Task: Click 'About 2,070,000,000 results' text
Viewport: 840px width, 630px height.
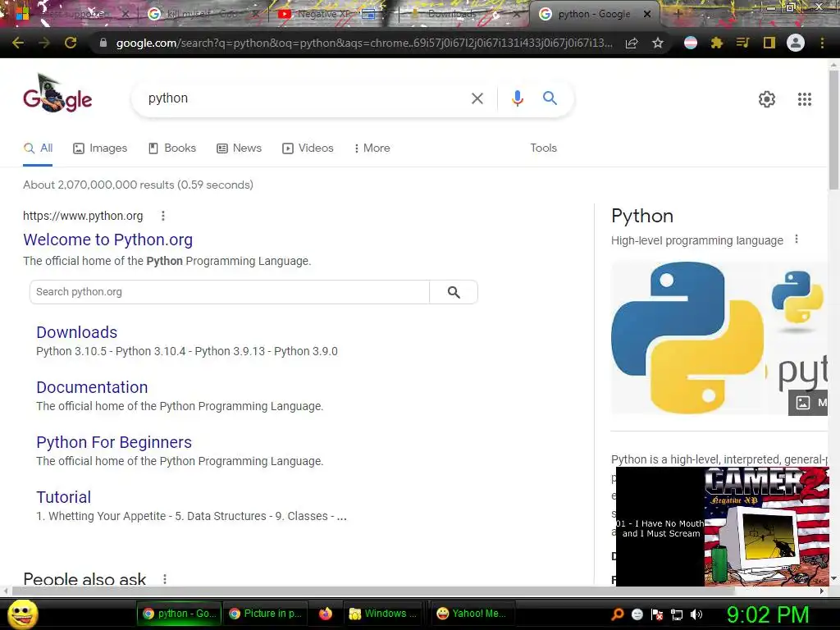Action: coord(98,185)
